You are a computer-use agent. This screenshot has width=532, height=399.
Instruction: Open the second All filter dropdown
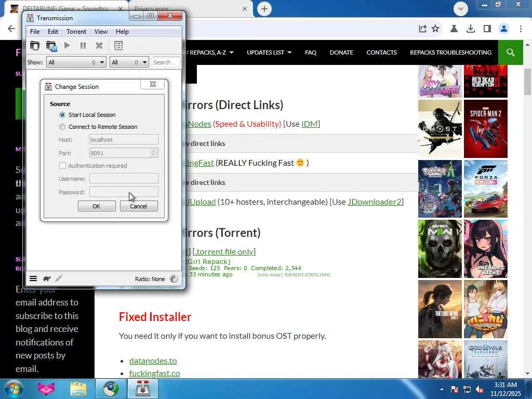tap(129, 62)
